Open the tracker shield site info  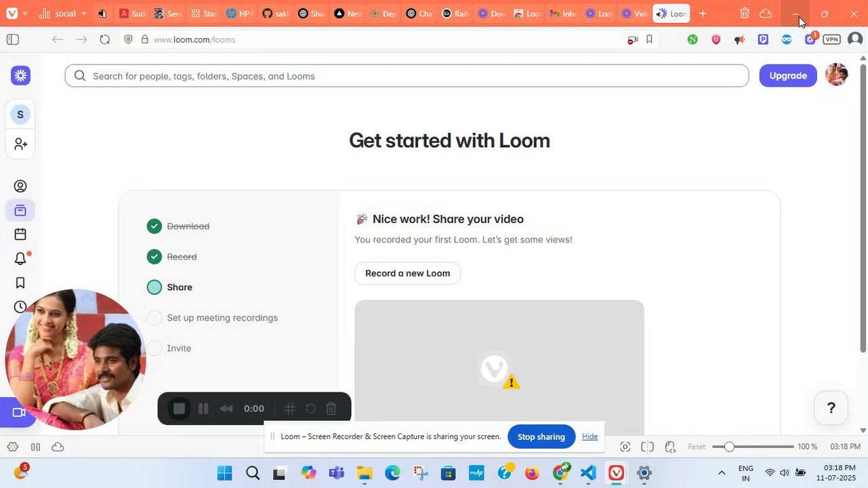(128, 39)
